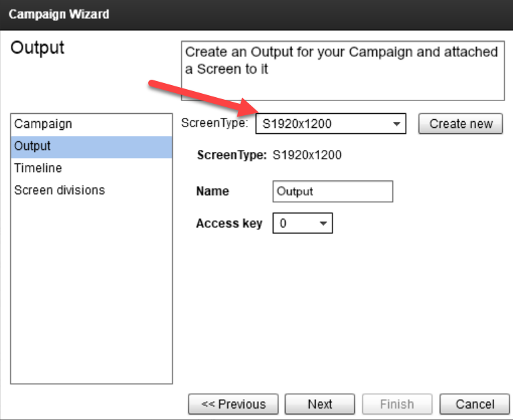Image resolution: width=513 pixels, height=420 pixels.
Task: Click into the Name input field
Action: 332,192
